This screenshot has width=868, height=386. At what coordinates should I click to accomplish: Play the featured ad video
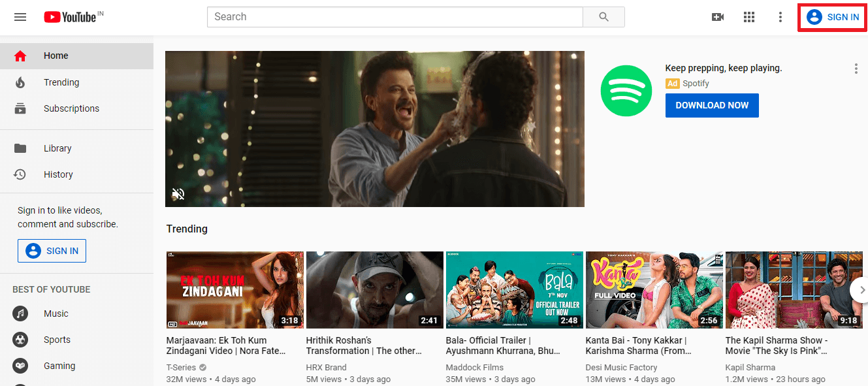click(375, 129)
